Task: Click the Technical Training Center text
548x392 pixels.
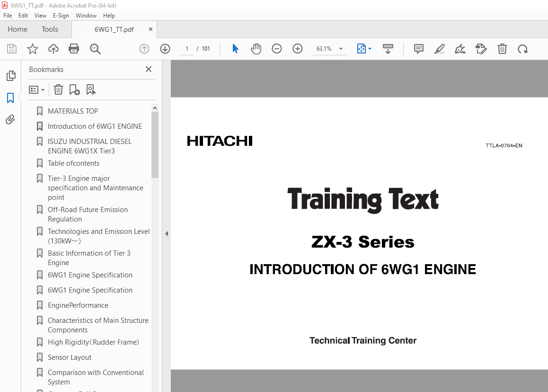Action: click(x=363, y=340)
